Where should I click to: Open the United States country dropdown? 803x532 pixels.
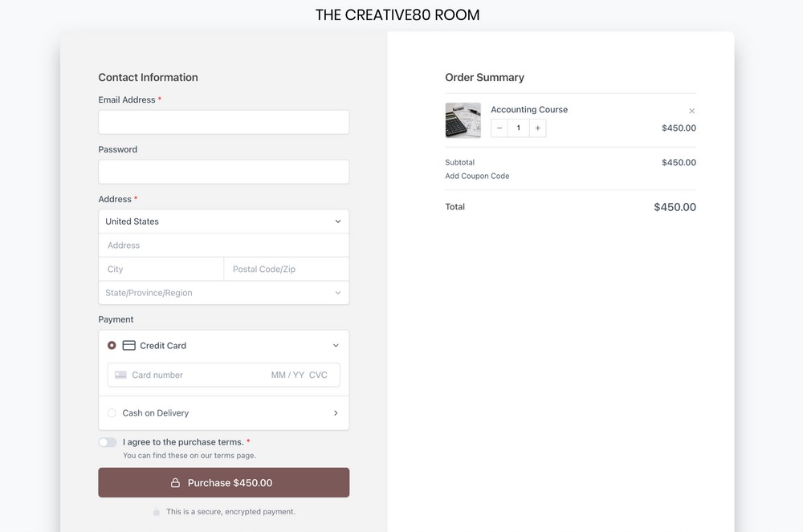(222, 221)
